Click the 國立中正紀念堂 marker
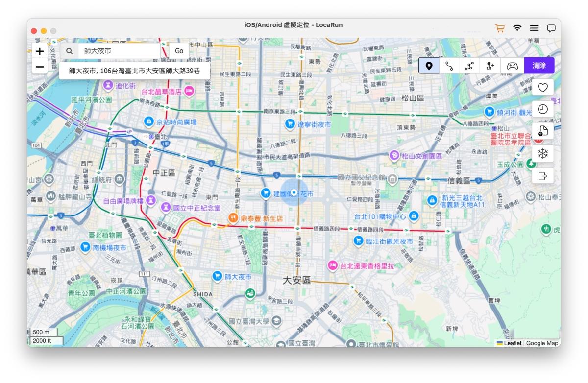Viewport: 588px width, 383px height. pos(166,208)
